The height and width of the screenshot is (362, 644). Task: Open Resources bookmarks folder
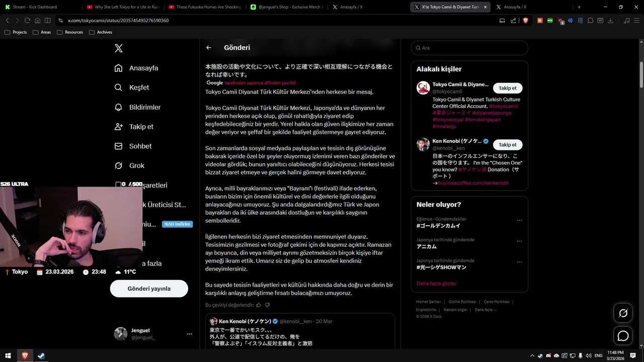tap(70, 32)
